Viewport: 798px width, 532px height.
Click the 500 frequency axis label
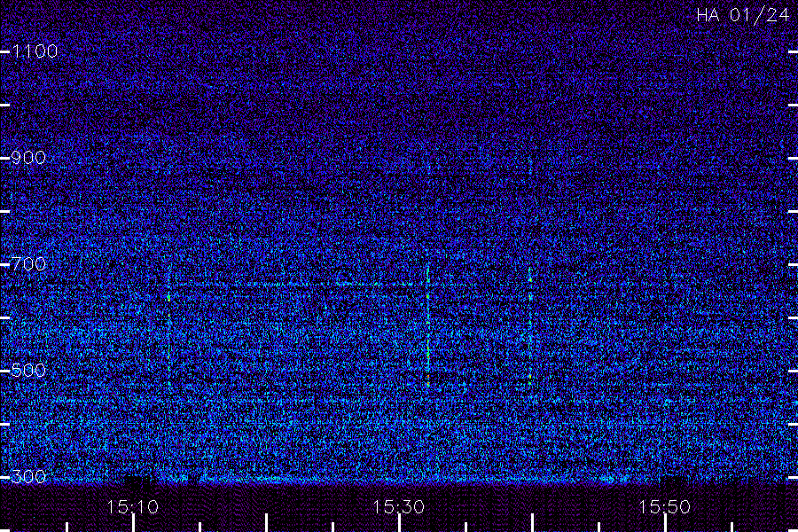28,370
